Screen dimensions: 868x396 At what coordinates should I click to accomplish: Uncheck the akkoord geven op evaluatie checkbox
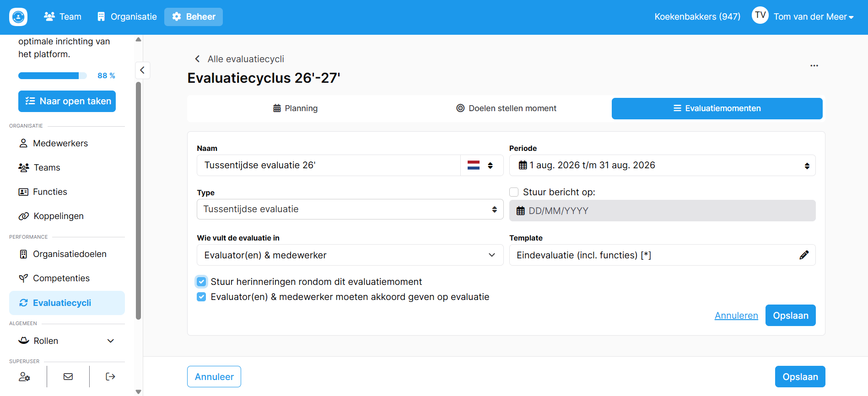click(x=201, y=297)
